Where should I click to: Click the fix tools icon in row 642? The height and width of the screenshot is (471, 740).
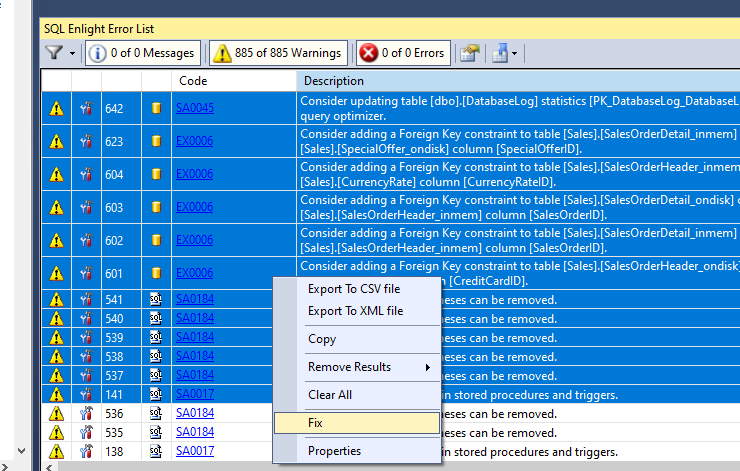point(86,109)
